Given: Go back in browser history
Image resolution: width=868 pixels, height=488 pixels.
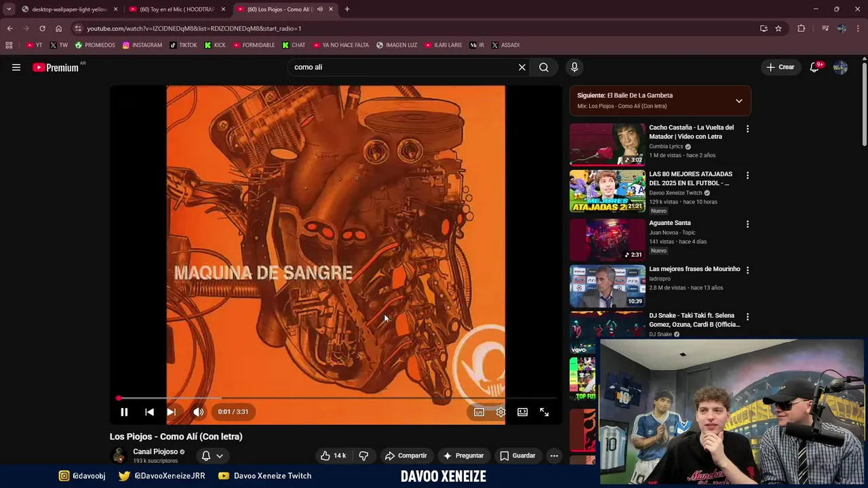Looking at the screenshot, I should 9,28.
